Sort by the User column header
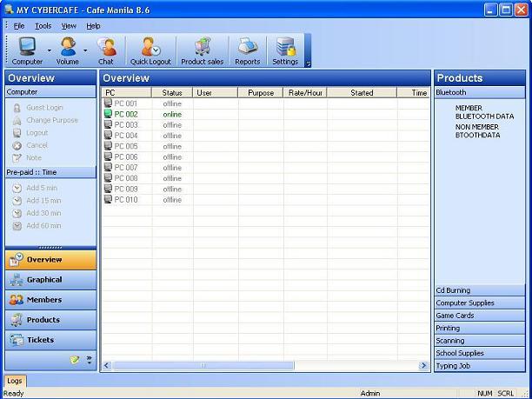The image size is (532, 399). (216, 93)
